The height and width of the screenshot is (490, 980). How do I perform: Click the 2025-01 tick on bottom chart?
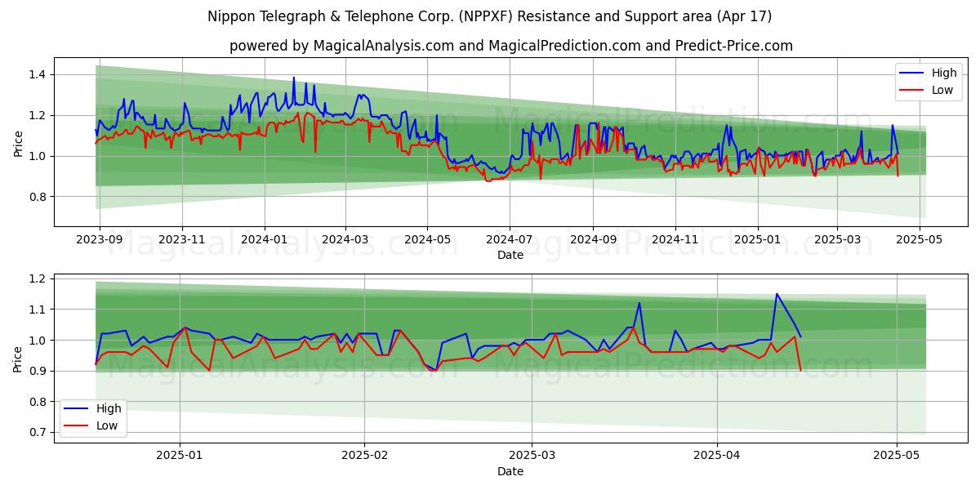pyautogui.click(x=180, y=456)
